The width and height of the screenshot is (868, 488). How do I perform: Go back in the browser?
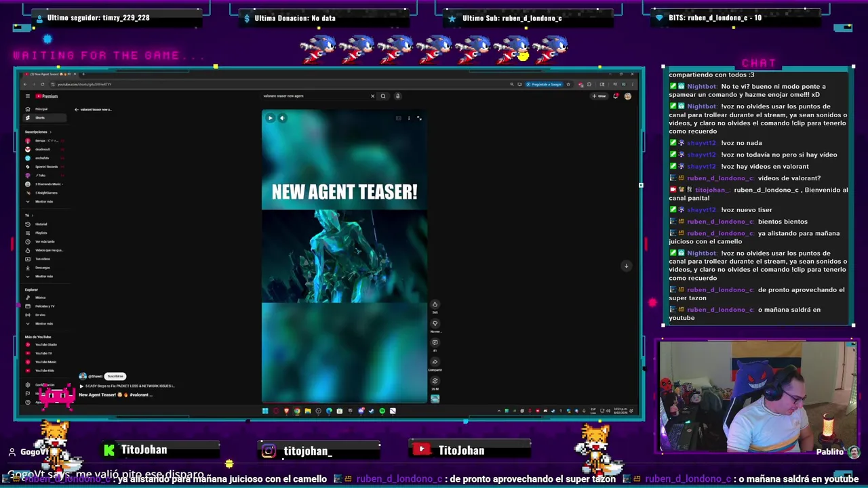click(25, 85)
